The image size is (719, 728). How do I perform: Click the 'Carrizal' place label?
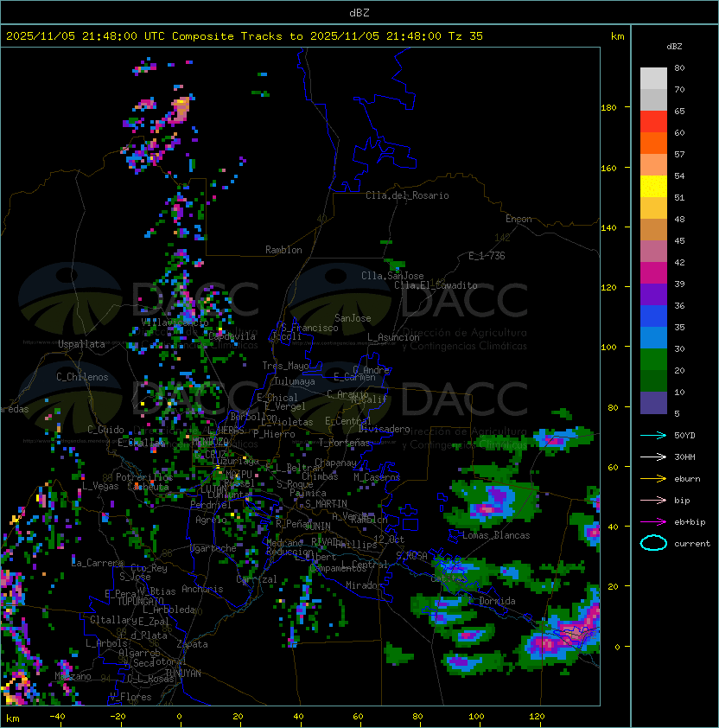(257, 579)
